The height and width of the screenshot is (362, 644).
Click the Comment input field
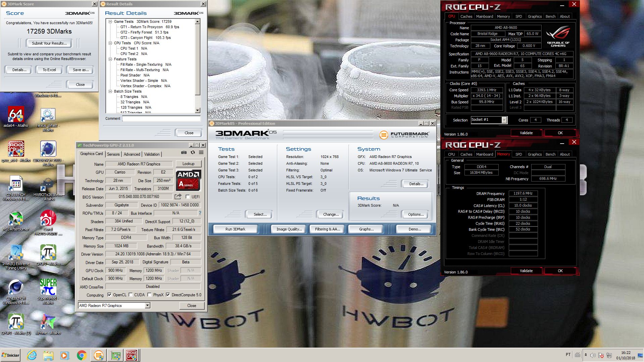point(161,118)
